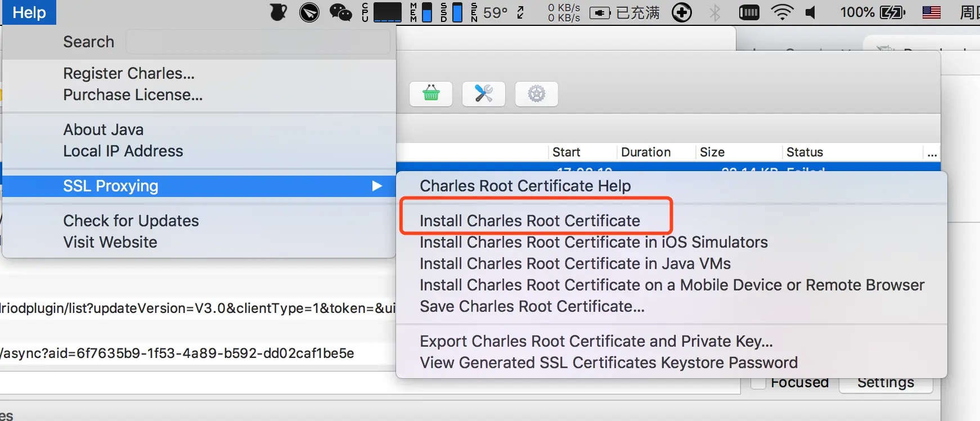Image resolution: width=980 pixels, height=421 pixels.
Task: Select Purchase License... menu item
Action: pyautogui.click(x=199, y=95)
